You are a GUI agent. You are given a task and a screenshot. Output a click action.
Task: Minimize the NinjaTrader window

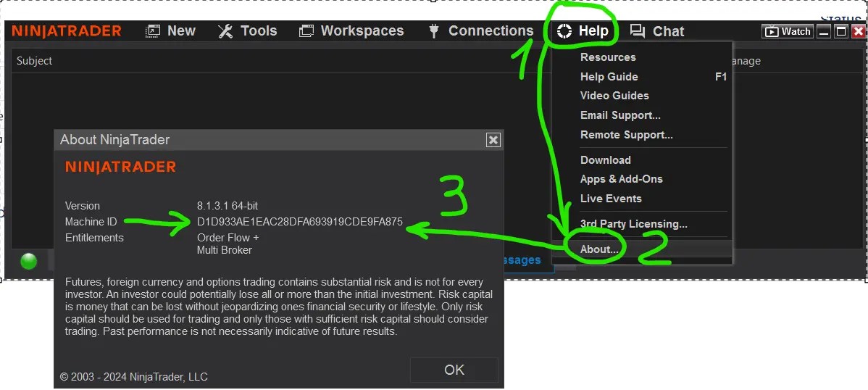(x=825, y=31)
